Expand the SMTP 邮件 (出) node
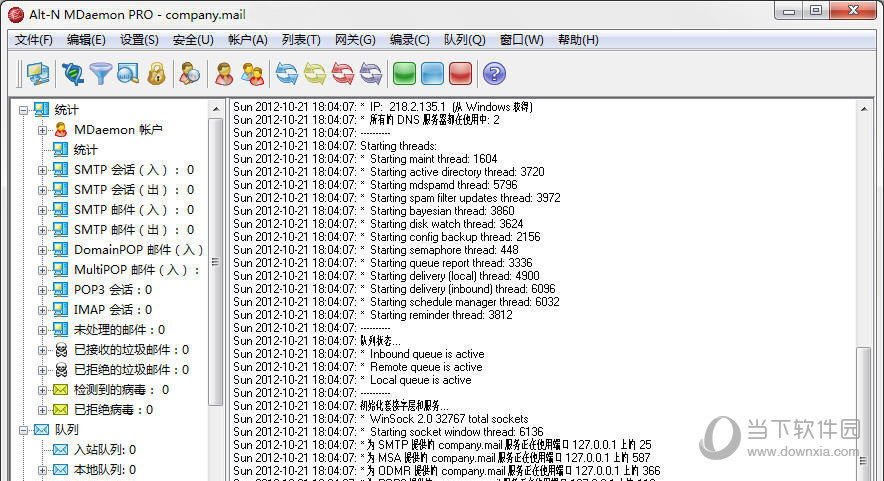884x481 pixels. pos(42,230)
